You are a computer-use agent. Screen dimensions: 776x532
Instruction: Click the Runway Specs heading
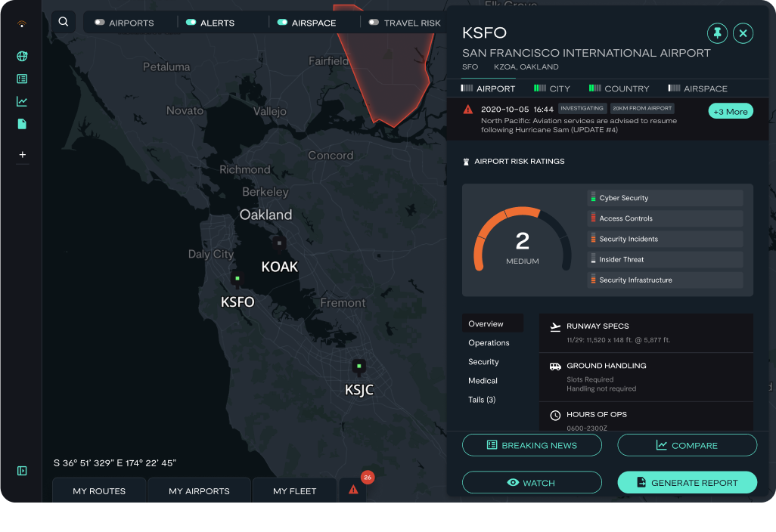coord(598,326)
